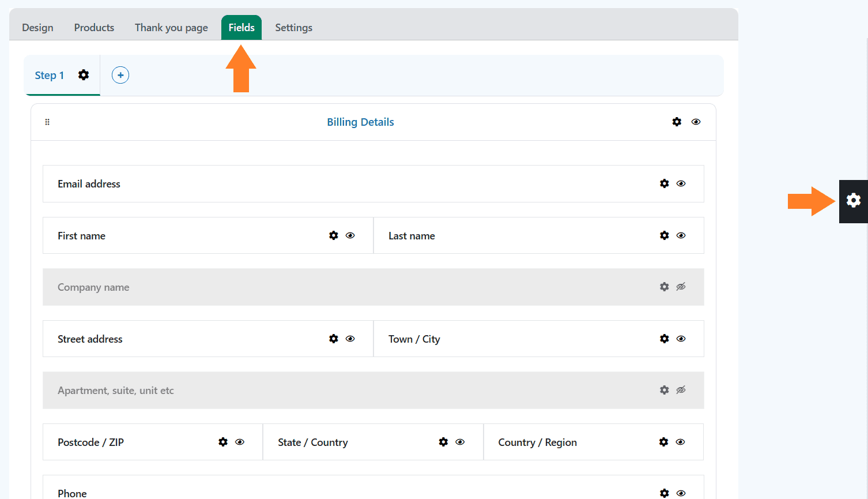
Task: Hide the First name field
Action: [350, 235]
